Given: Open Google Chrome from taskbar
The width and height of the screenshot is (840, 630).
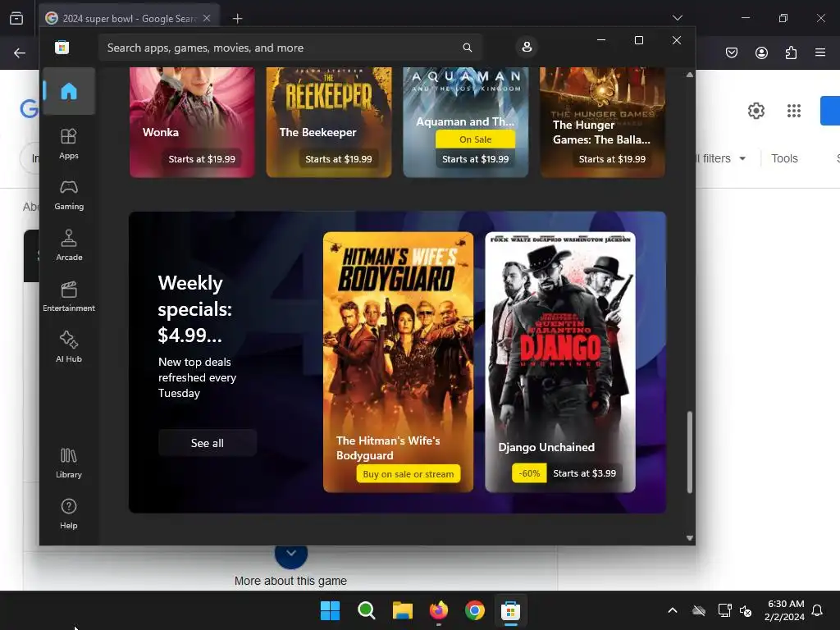Looking at the screenshot, I should point(475,610).
